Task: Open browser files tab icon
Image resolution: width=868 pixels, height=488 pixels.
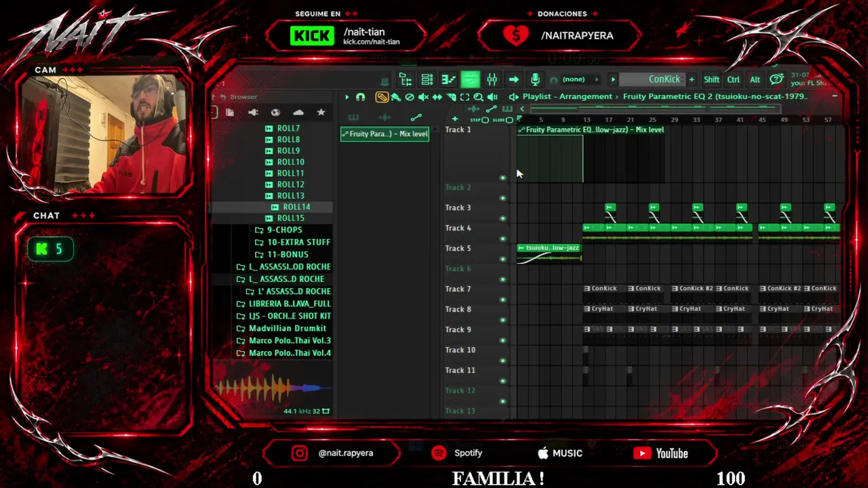Action: 230,113
